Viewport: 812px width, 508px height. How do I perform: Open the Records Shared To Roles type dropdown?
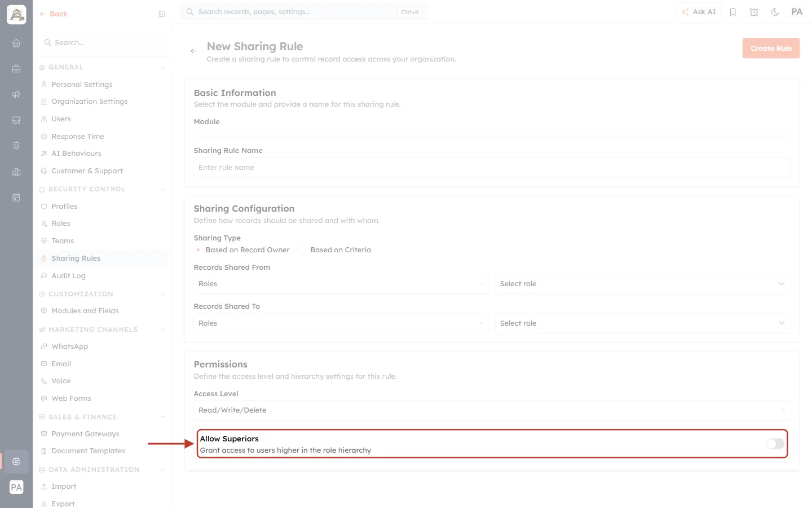(341, 323)
